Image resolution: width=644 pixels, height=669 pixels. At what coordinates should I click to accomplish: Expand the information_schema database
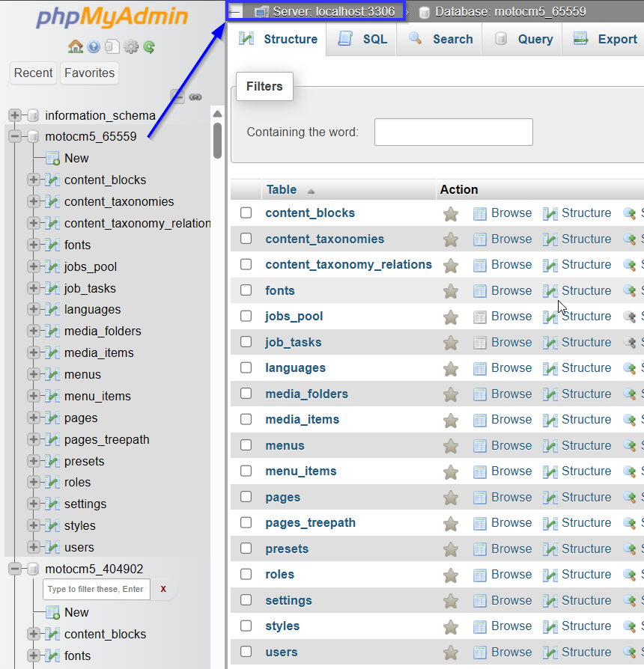click(14, 115)
